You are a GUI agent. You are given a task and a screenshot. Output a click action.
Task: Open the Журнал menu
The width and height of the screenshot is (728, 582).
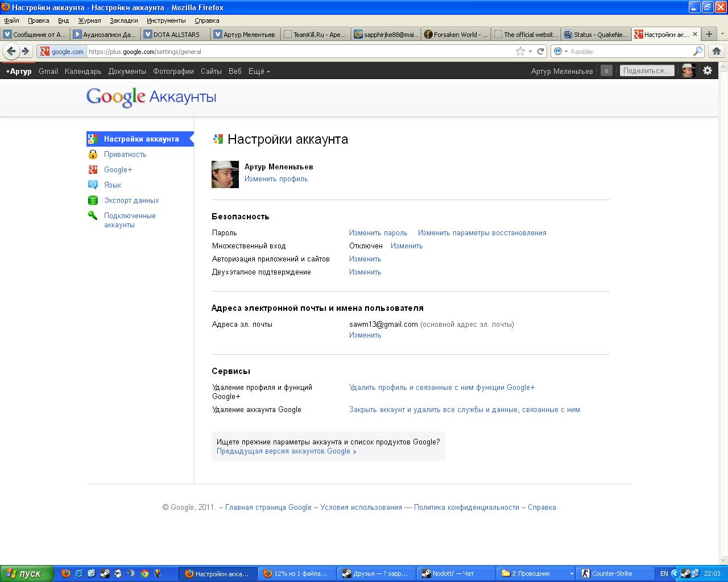[x=89, y=20]
